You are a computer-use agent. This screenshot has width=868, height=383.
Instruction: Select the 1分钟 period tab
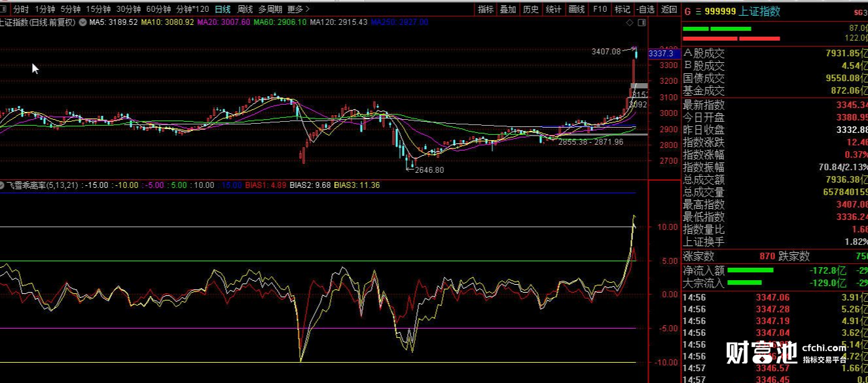coord(45,9)
